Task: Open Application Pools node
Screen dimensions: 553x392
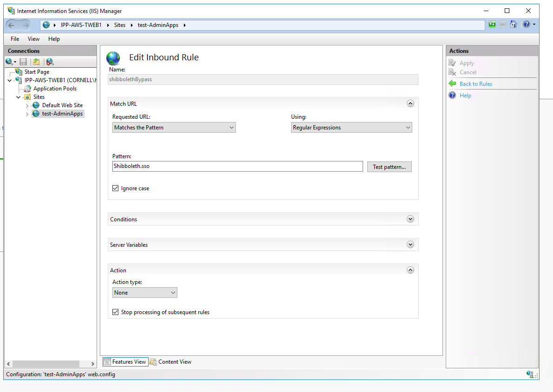Action: (x=55, y=89)
